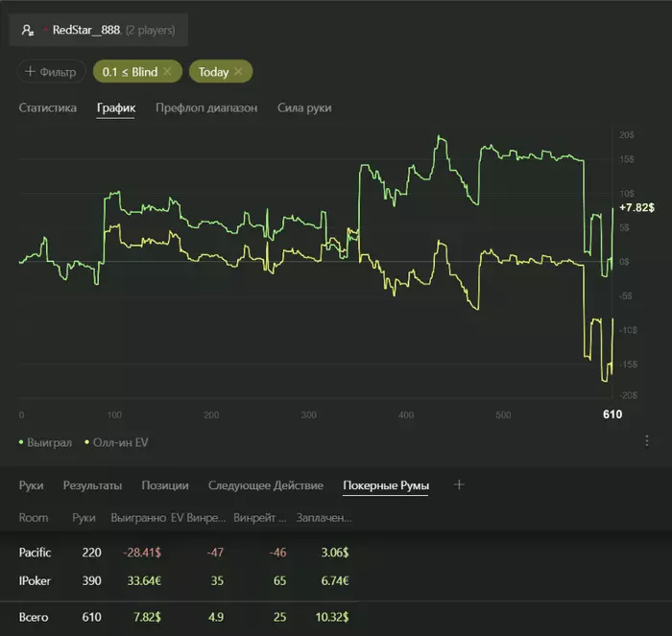Select the График tab
The image size is (672, 636).
click(116, 107)
